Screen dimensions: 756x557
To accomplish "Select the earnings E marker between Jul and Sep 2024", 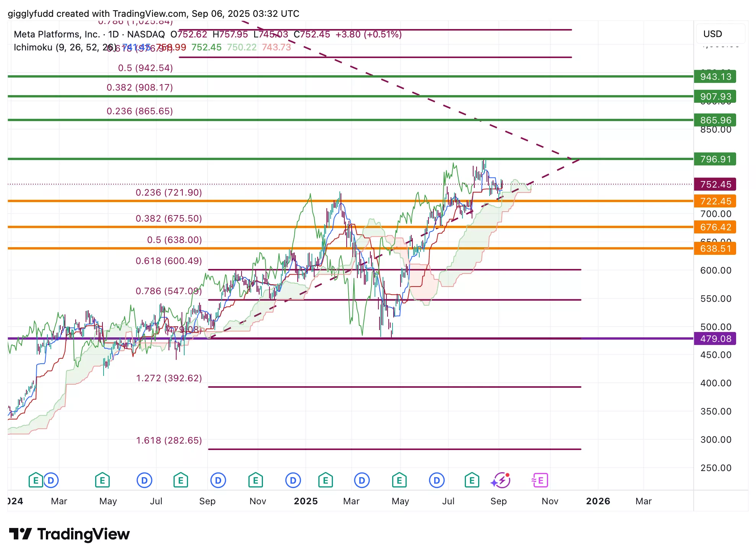I will (180, 480).
